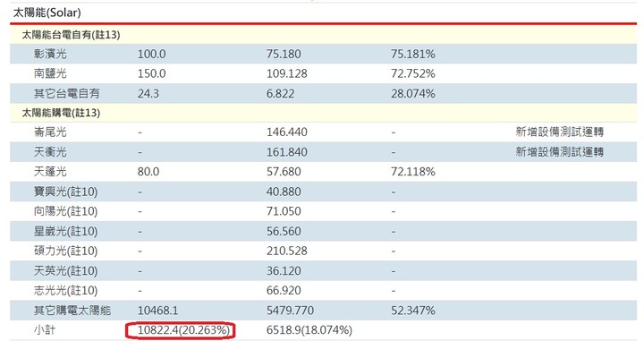Click the 其它台電自有 row label
644x341 pixels.
pyautogui.click(x=66, y=93)
